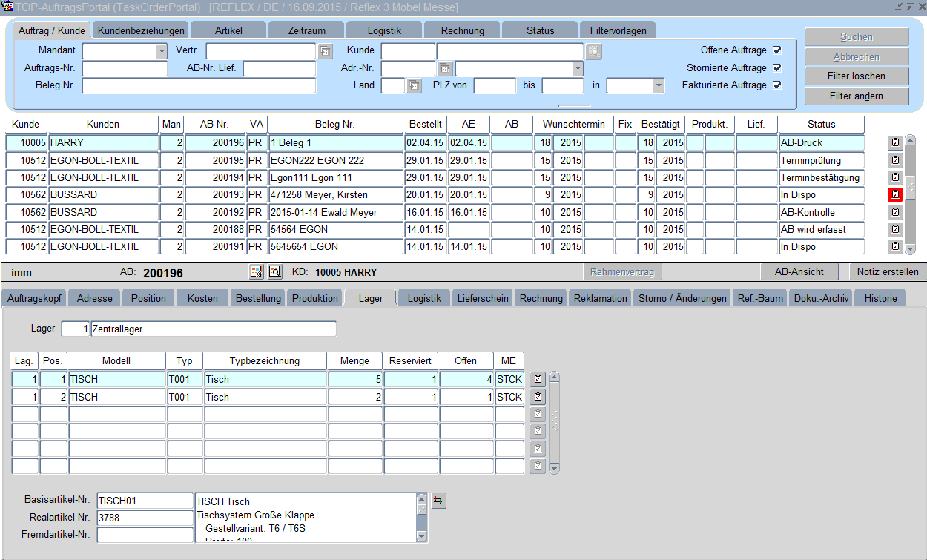The width and height of the screenshot is (927, 560).
Task: Disable the Fakturierte Aufträge checkbox
Action: [777, 85]
